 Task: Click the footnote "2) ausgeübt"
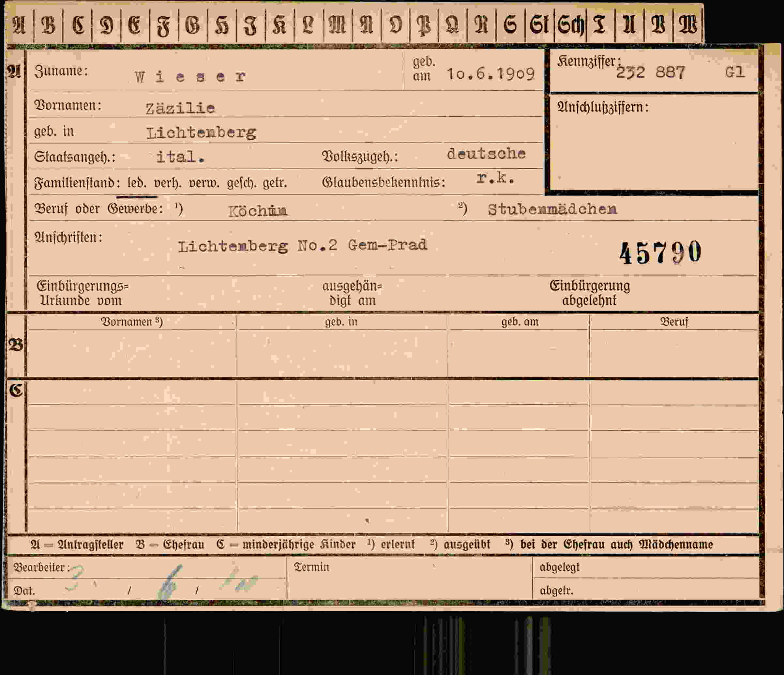tap(460, 544)
